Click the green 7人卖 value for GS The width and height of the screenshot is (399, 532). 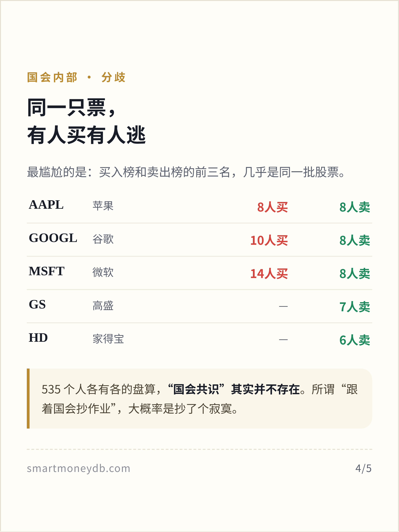coord(355,307)
